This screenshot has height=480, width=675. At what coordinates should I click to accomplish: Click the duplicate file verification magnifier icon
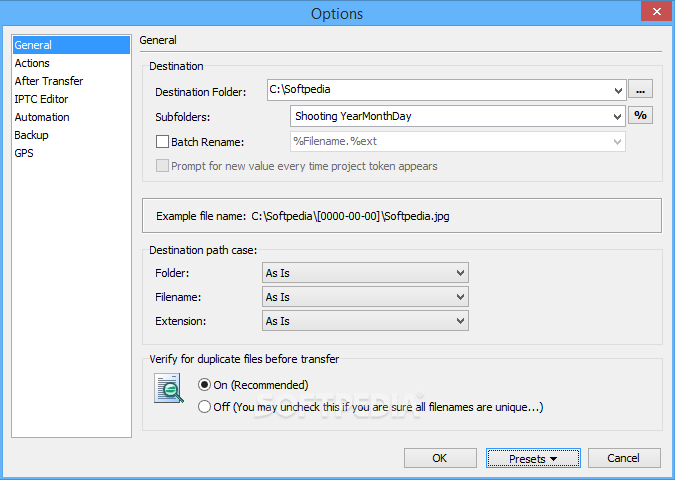pyautogui.click(x=169, y=388)
